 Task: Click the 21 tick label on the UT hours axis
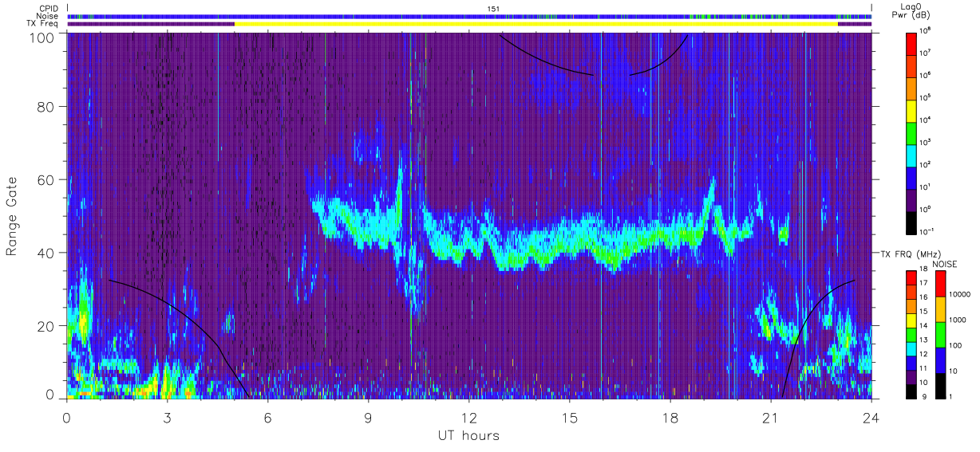click(771, 418)
